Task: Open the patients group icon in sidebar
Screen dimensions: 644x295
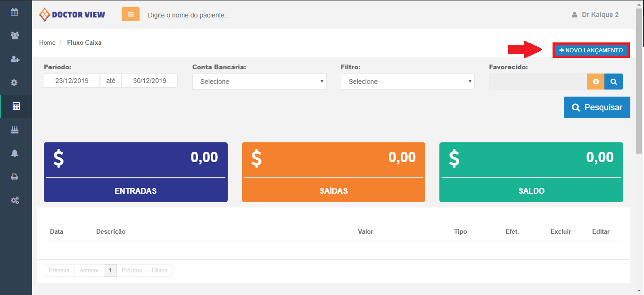Action: click(15, 35)
